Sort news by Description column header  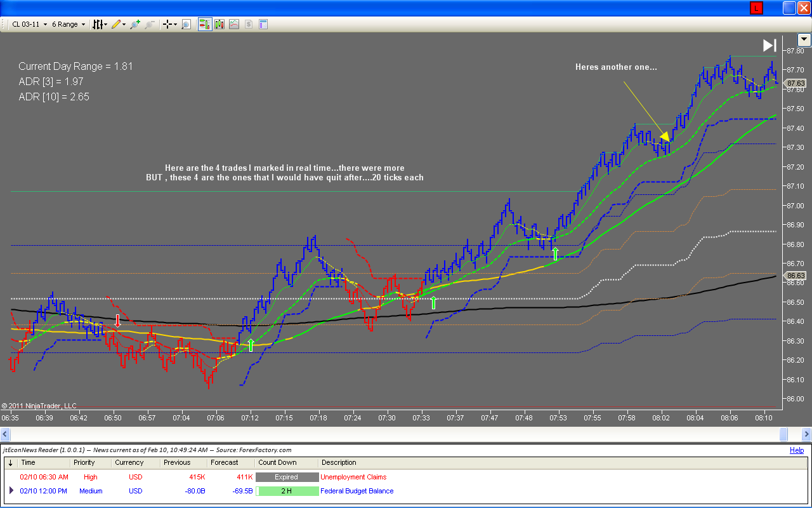(563, 463)
